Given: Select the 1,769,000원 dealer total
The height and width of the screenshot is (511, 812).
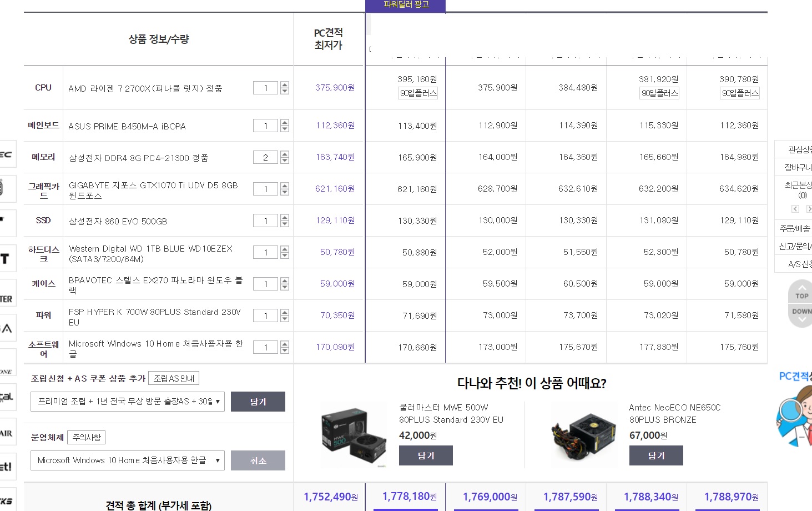Looking at the screenshot, I should click(x=490, y=497).
